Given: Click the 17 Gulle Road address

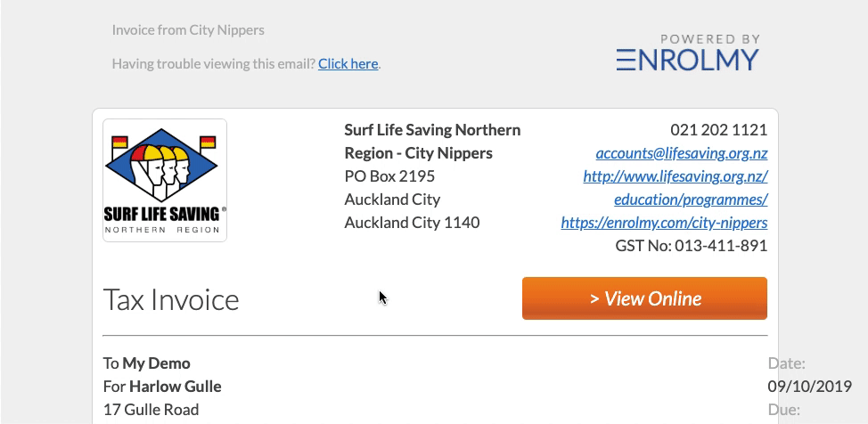Looking at the screenshot, I should [151, 410].
